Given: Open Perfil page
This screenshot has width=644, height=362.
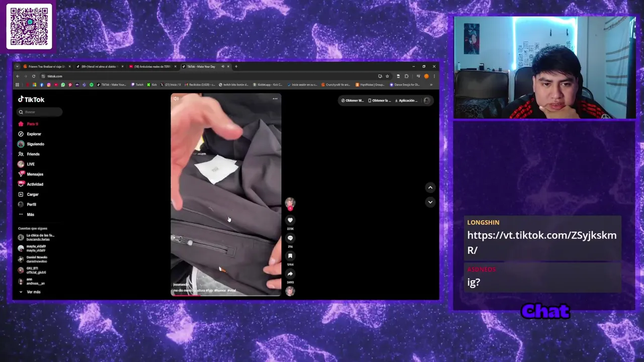Looking at the screenshot, I should click(x=27, y=204).
